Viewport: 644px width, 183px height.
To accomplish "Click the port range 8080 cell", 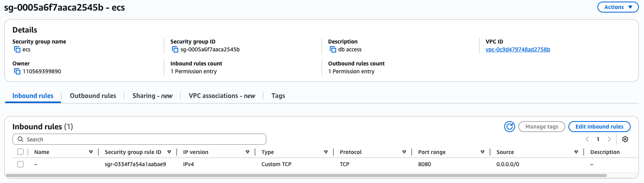I will (x=425, y=164).
